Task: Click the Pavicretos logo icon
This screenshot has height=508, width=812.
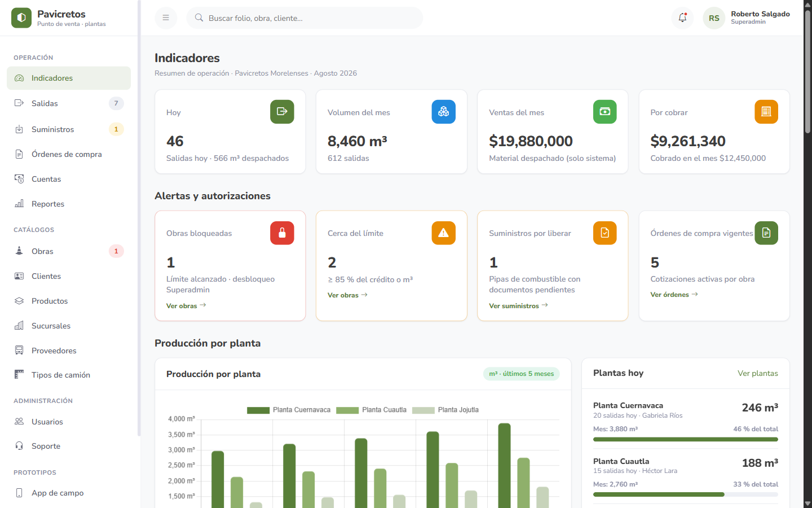Action: point(21,18)
